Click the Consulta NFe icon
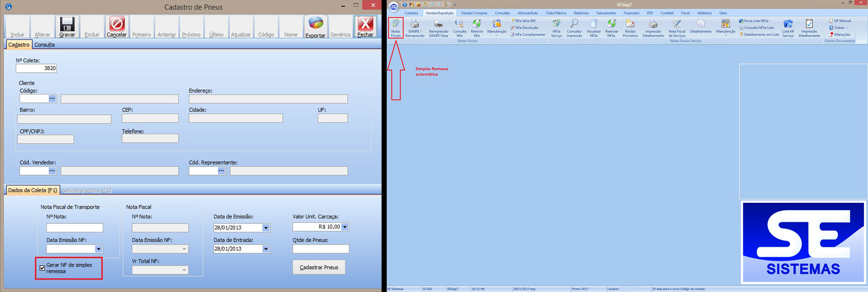The height and width of the screenshot is (292, 868). tap(459, 28)
